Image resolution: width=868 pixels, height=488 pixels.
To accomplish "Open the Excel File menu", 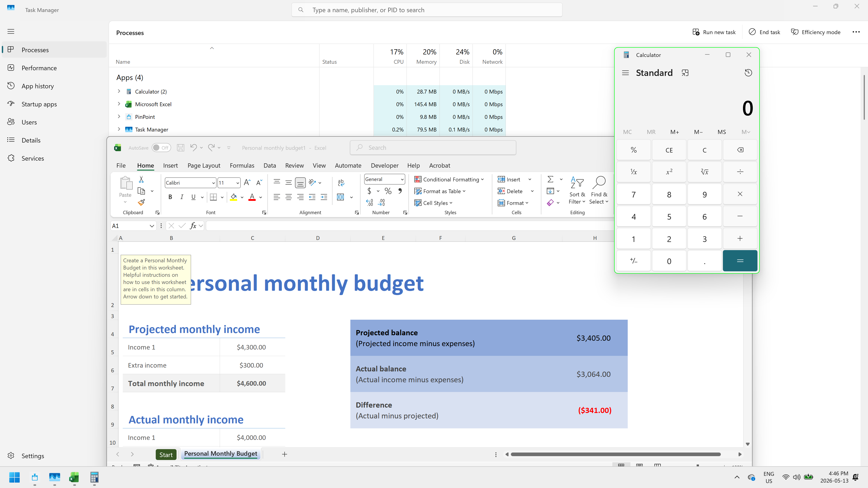I will pyautogui.click(x=121, y=165).
